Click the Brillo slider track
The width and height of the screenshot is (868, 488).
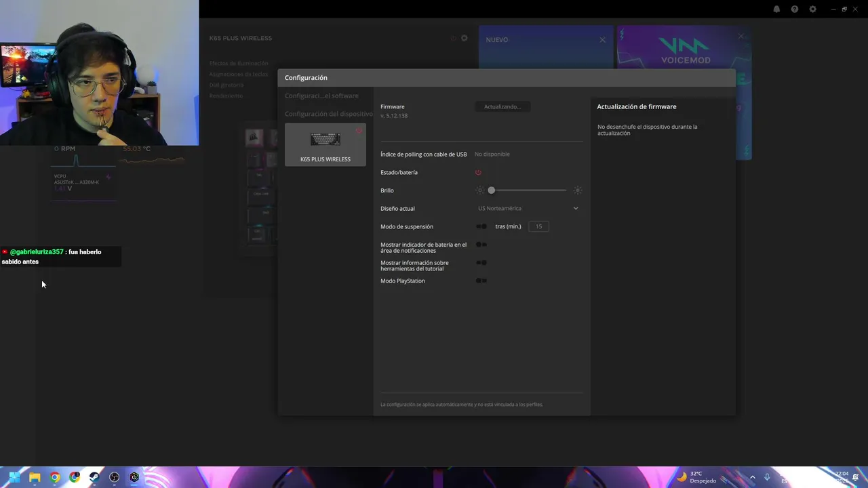pos(528,190)
